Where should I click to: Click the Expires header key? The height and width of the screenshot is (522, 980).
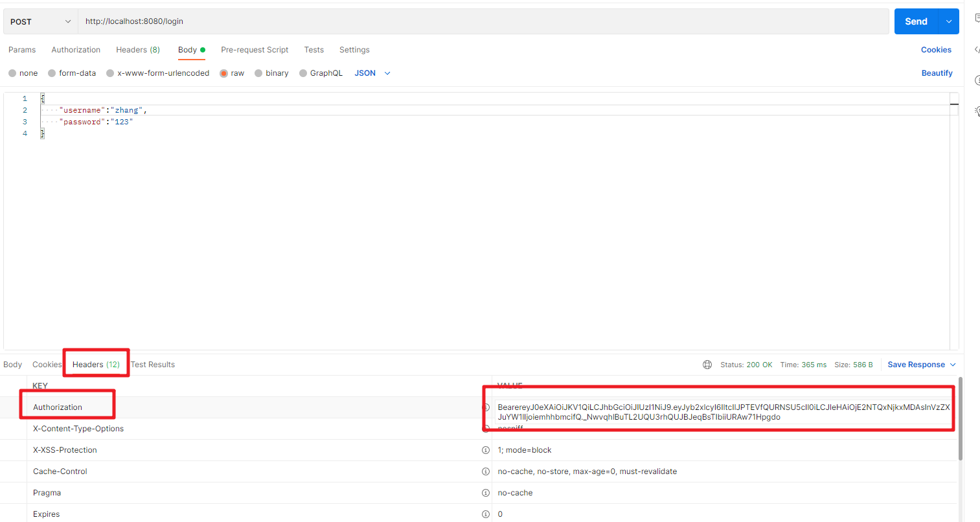46,514
